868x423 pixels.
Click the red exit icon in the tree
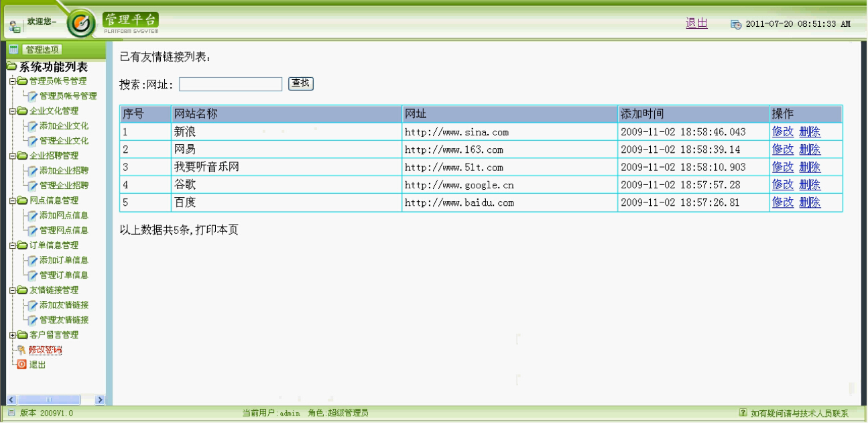click(21, 365)
